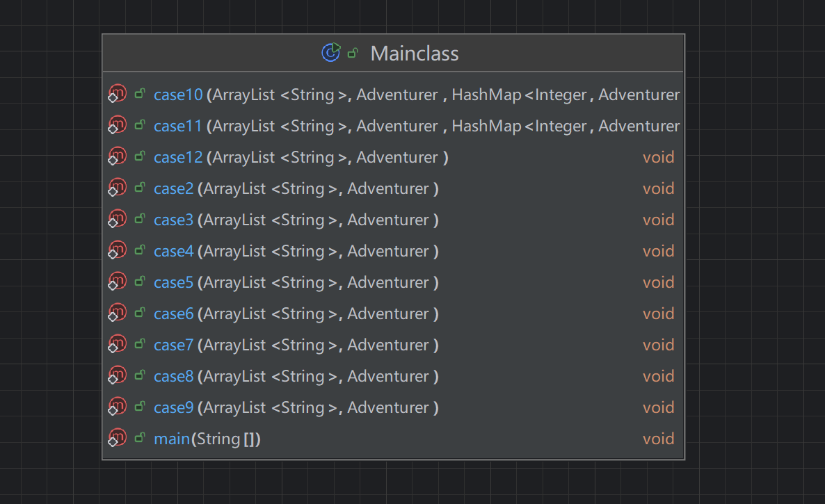Click the case7 method name
Image resolution: width=825 pixels, height=504 pixels.
pos(173,345)
